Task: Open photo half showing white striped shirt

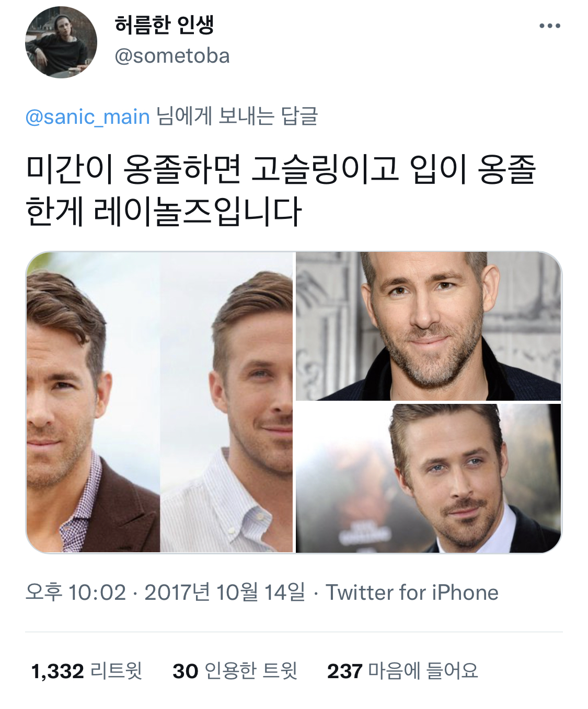Action: tap(226, 402)
